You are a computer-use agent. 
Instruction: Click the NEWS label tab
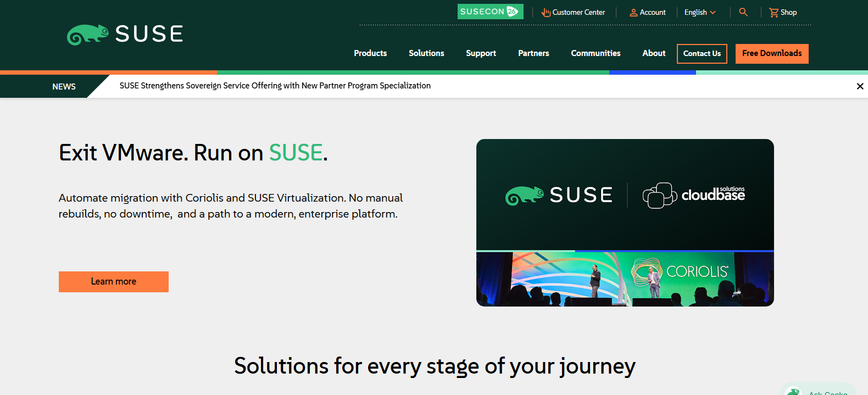coord(64,87)
